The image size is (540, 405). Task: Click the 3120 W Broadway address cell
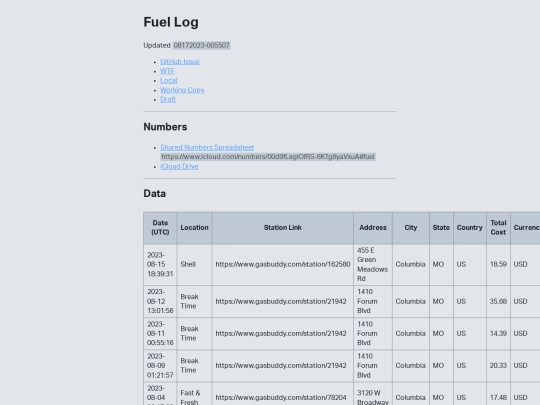click(373, 394)
